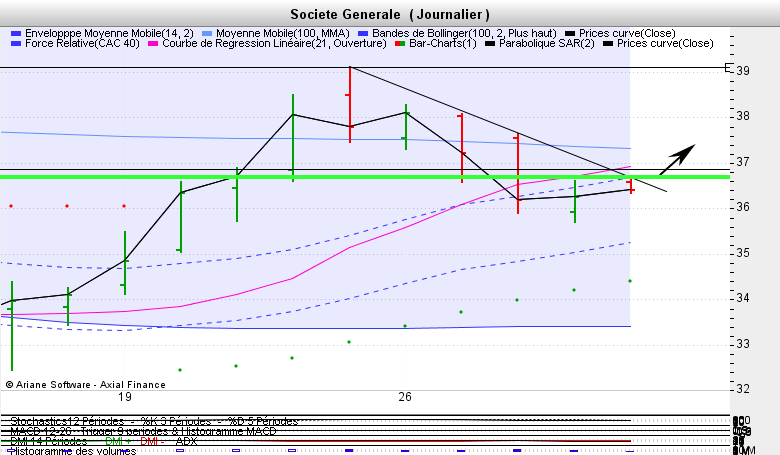The image size is (780, 455).
Task: Click the 33 price axis label
Action: coord(743,344)
